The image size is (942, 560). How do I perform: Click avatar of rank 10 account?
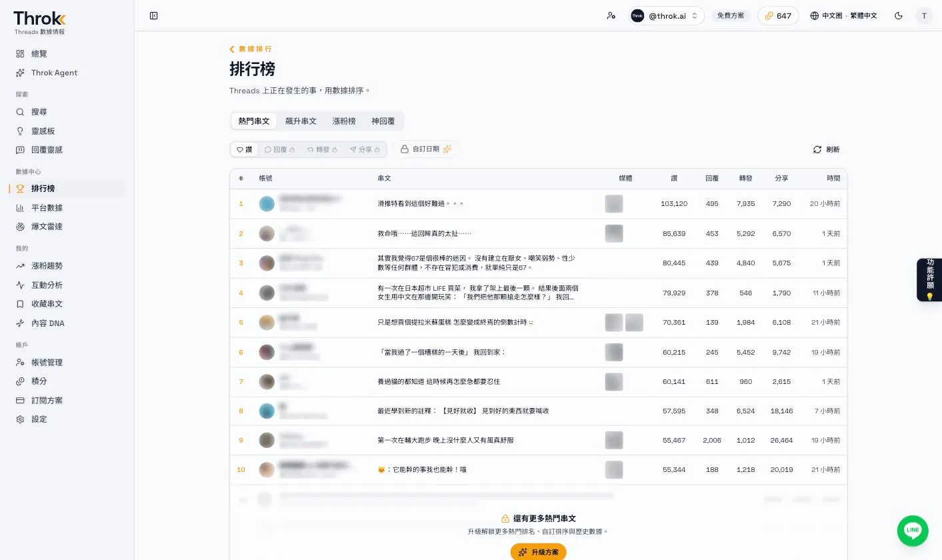tap(267, 470)
